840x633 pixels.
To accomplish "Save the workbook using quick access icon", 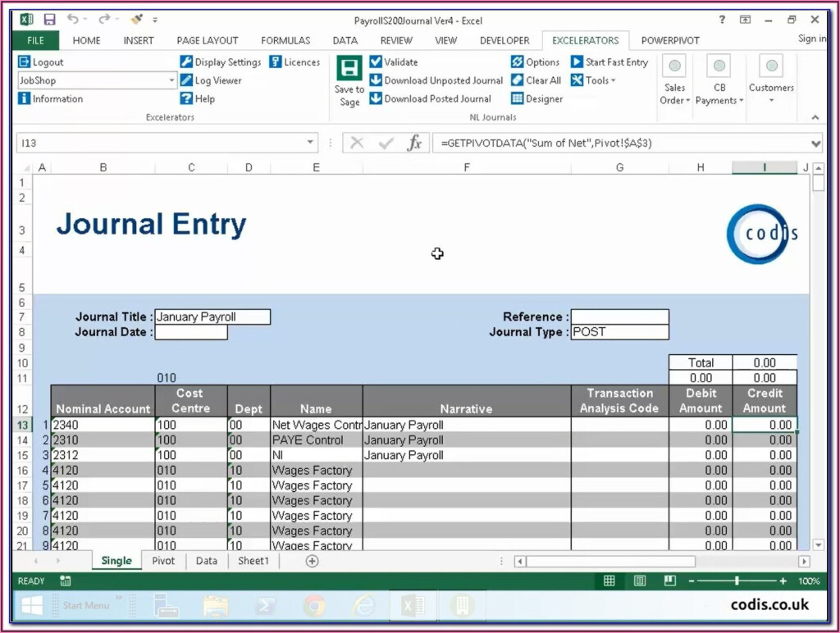I will [x=49, y=20].
